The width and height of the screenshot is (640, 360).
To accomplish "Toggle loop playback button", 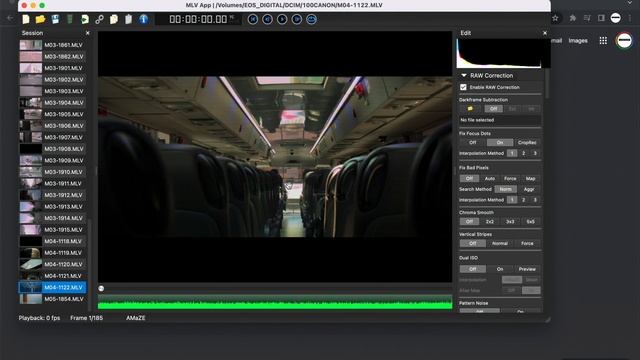I will pos(311,19).
